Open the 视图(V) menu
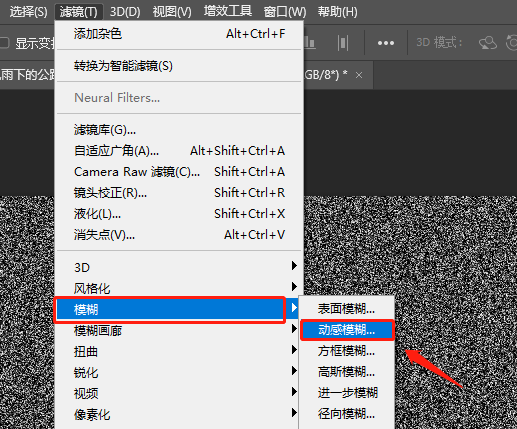This screenshot has width=517, height=429. (x=172, y=12)
